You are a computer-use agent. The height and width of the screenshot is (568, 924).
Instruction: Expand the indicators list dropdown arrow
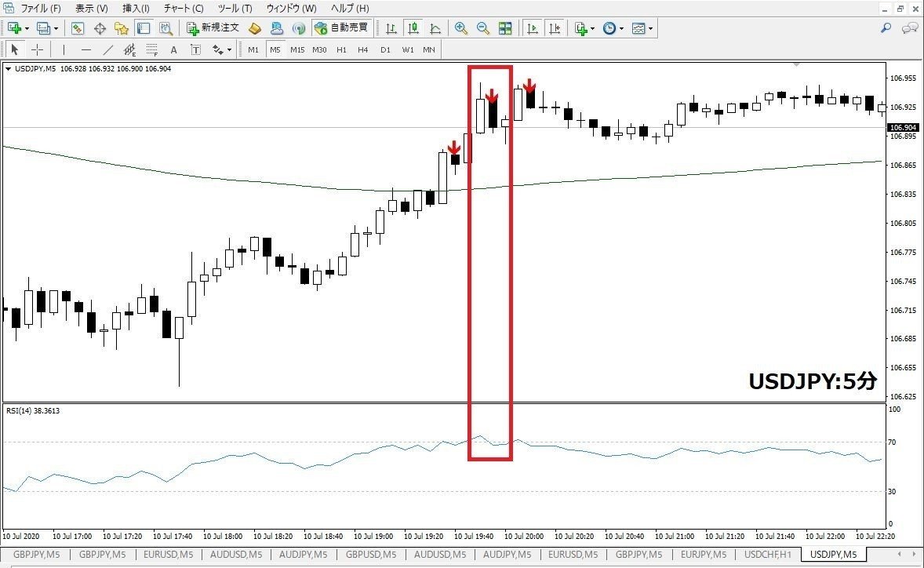click(592, 28)
